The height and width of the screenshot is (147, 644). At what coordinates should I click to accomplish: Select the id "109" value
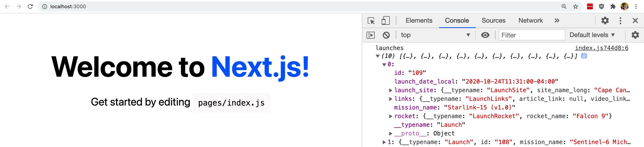(417, 73)
